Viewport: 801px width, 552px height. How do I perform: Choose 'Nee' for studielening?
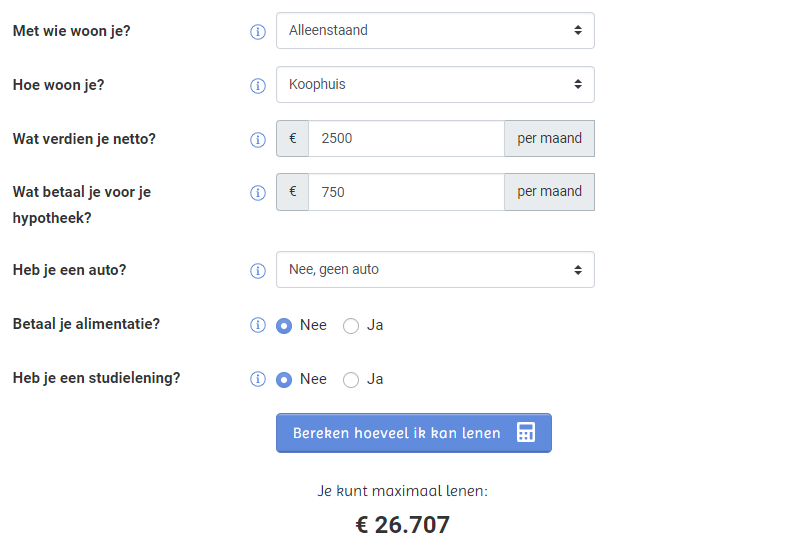[284, 380]
